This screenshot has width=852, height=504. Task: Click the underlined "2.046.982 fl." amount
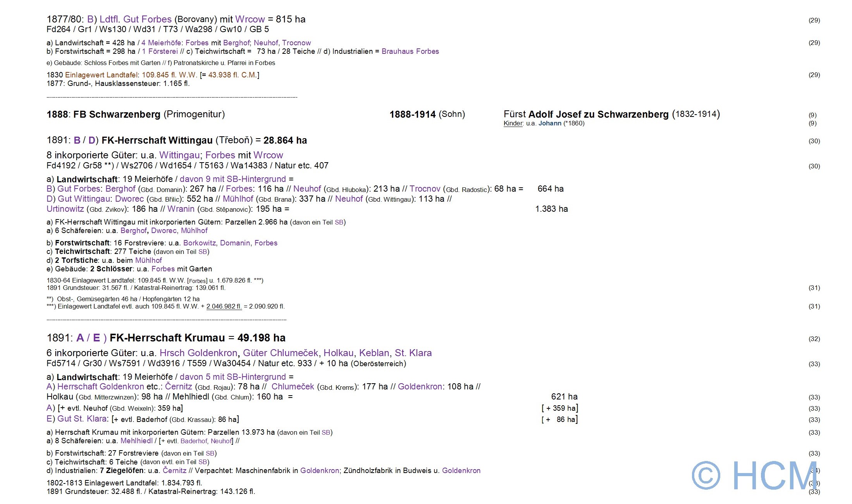[x=224, y=307]
